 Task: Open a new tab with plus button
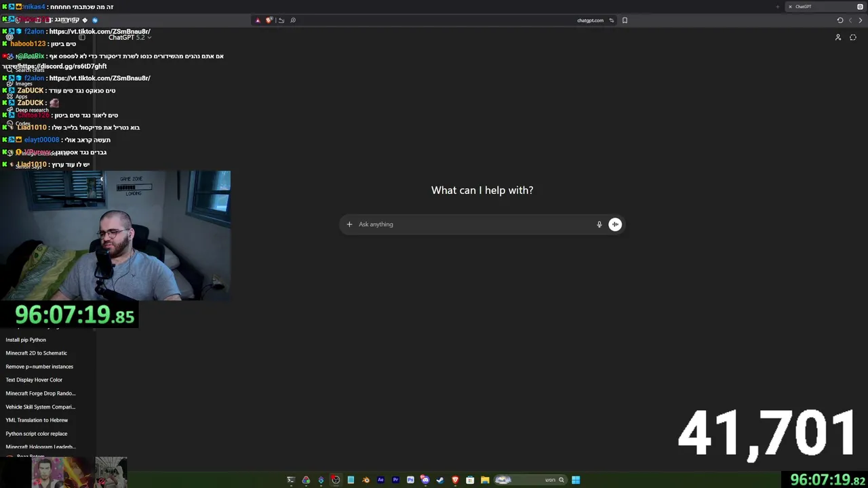[778, 7]
